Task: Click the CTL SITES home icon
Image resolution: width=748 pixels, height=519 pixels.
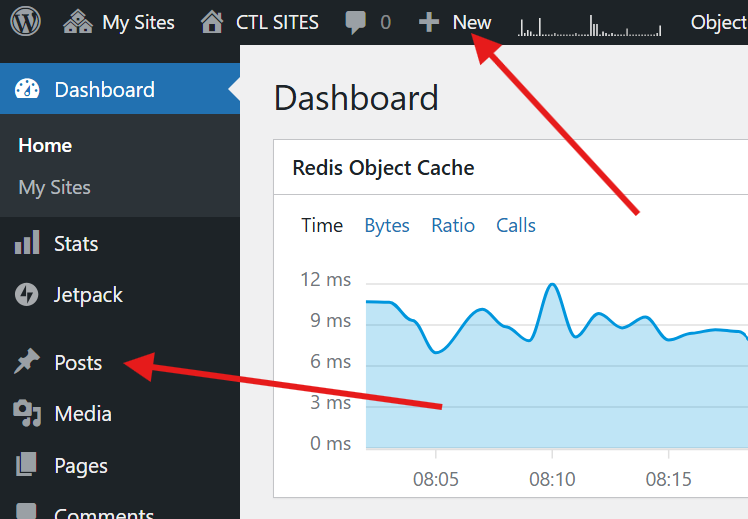Action: [212, 22]
